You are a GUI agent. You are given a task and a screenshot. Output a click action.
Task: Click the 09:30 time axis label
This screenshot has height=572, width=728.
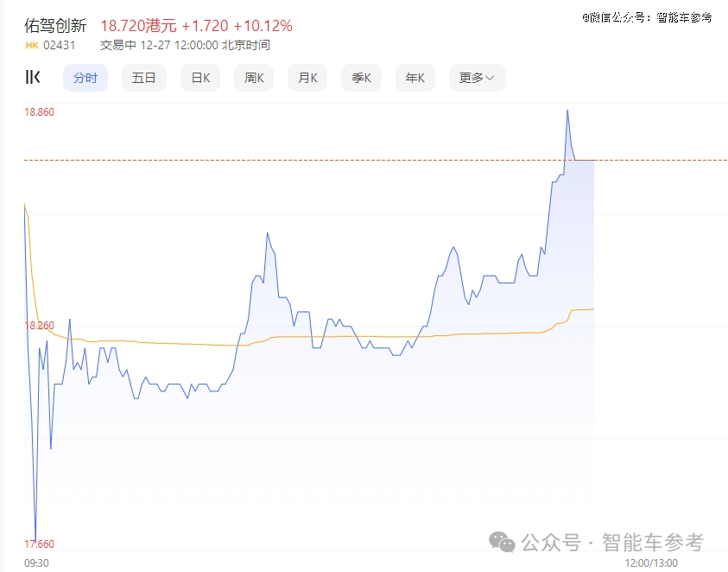click(x=36, y=562)
